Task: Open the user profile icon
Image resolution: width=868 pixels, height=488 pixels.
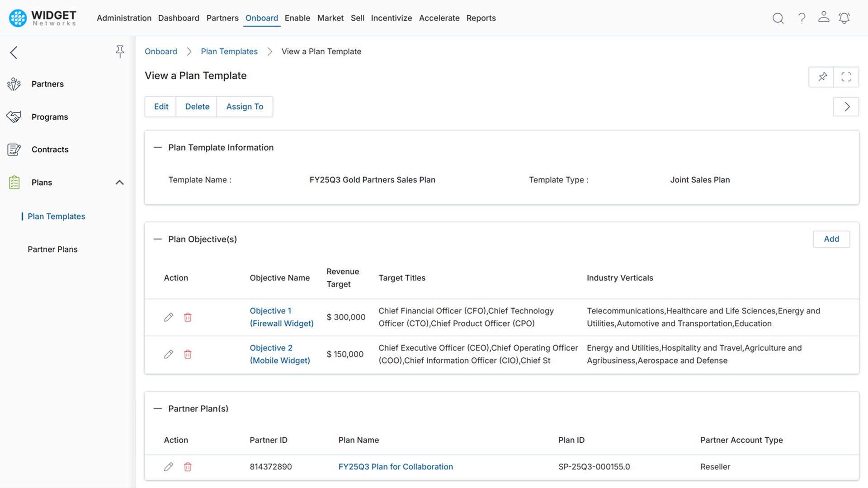Action: [824, 17]
